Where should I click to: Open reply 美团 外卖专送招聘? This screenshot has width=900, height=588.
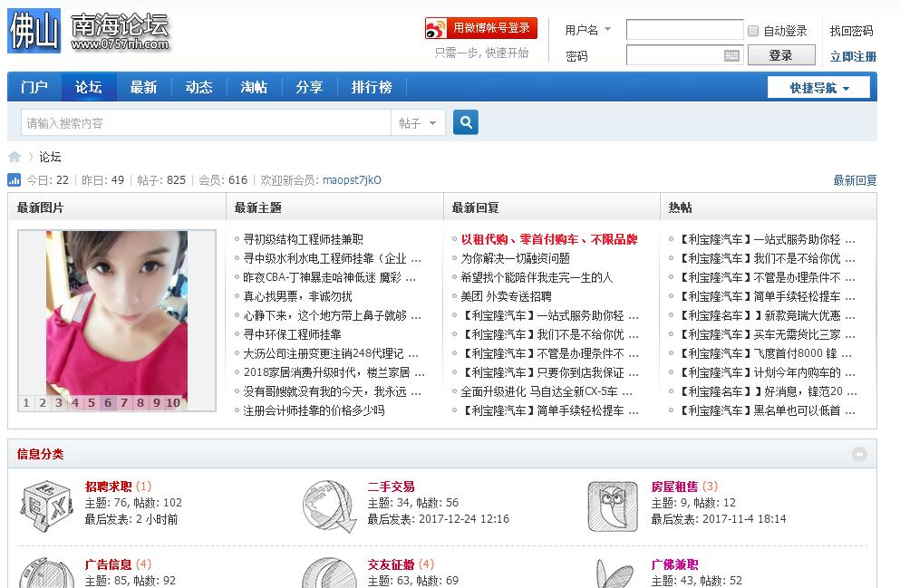pos(507,296)
